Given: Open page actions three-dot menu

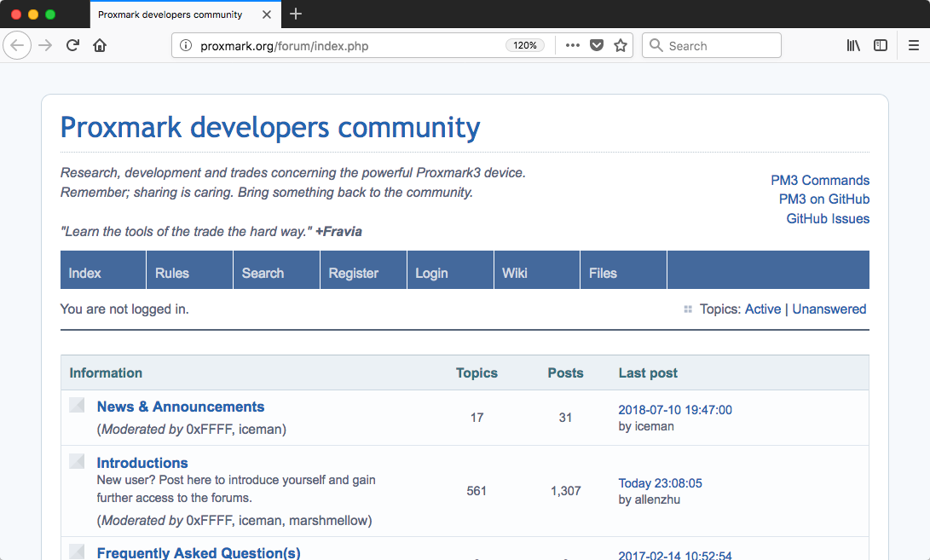Looking at the screenshot, I should [572, 46].
